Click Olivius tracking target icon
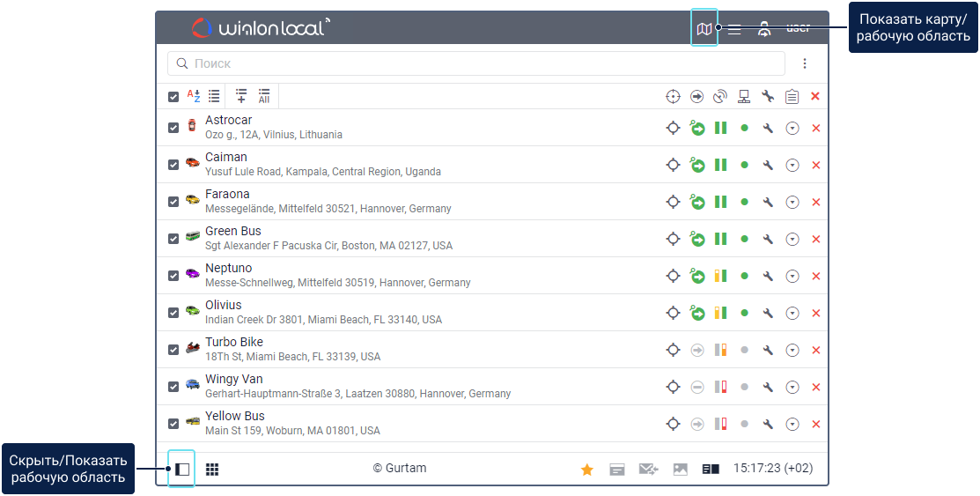The image size is (980, 496). [x=673, y=313]
